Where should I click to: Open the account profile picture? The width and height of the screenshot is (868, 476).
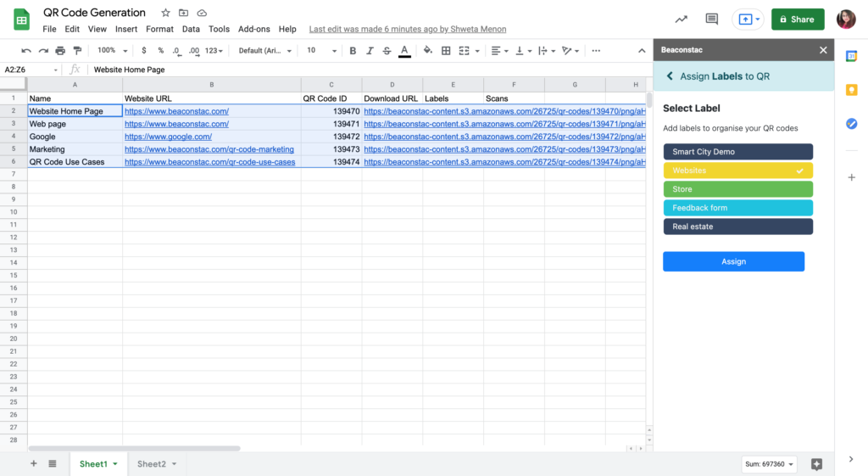coord(846,20)
